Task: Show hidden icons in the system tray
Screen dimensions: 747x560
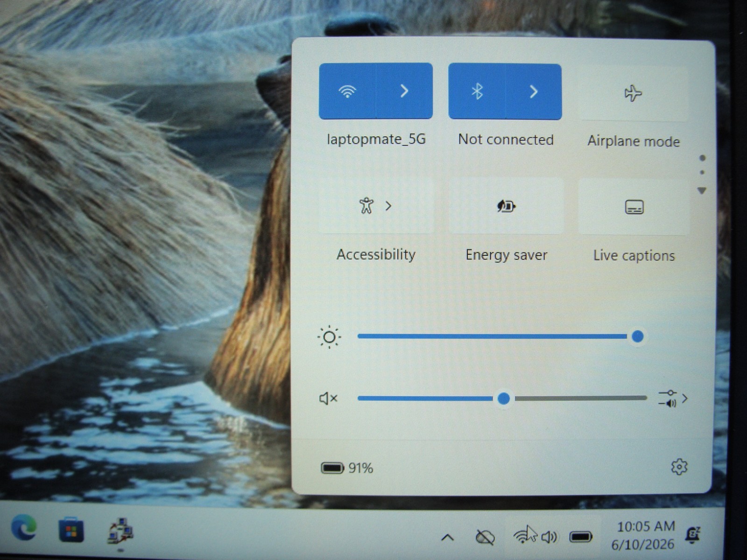Action: tap(447, 538)
